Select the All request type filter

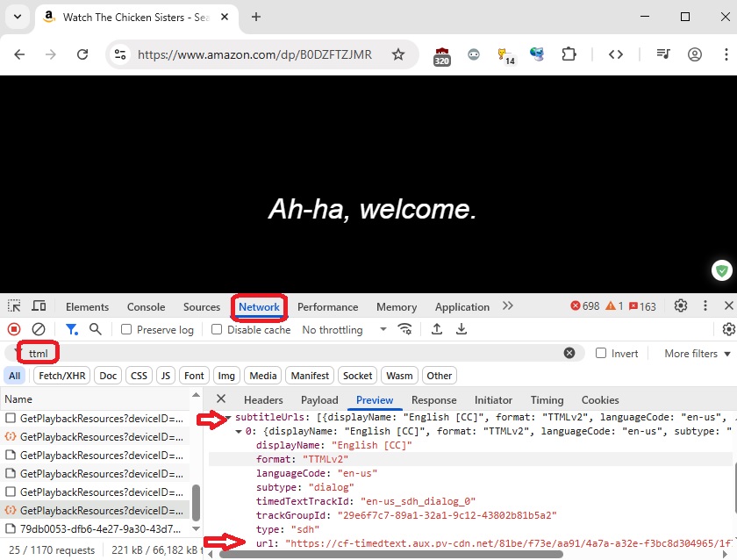coord(15,376)
